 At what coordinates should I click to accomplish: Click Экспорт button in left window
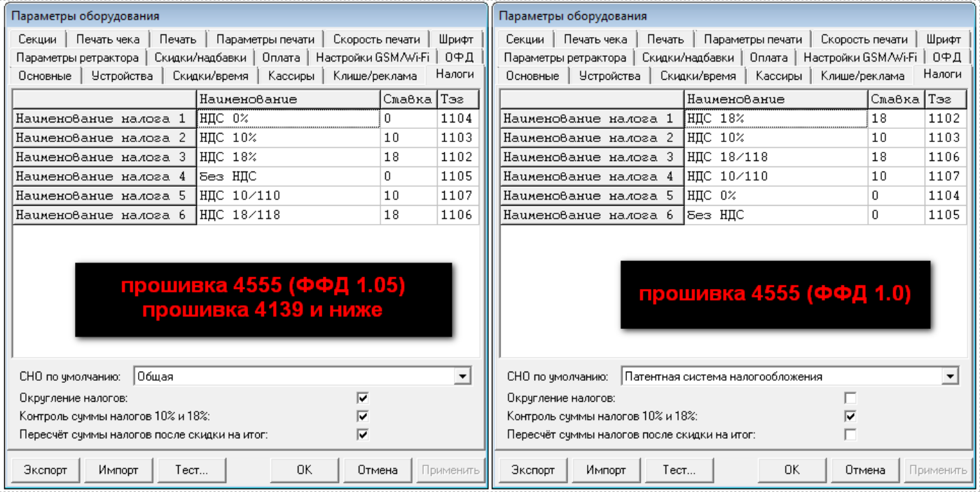(45, 470)
